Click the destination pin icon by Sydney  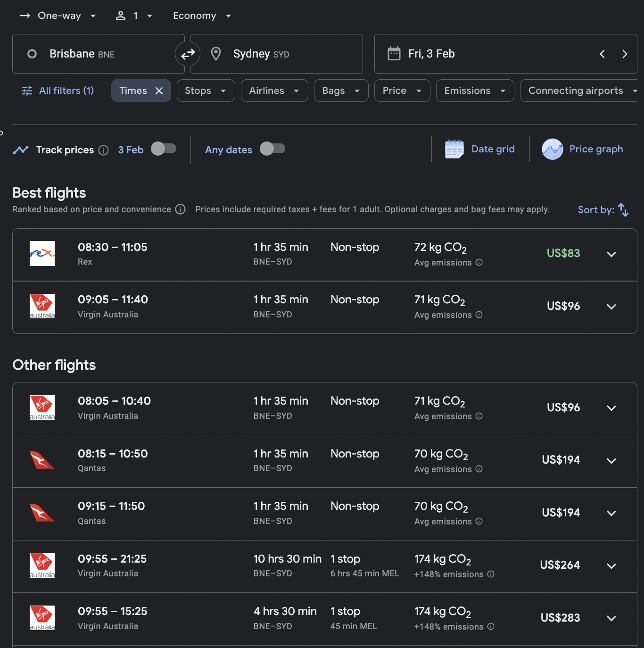pos(216,54)
